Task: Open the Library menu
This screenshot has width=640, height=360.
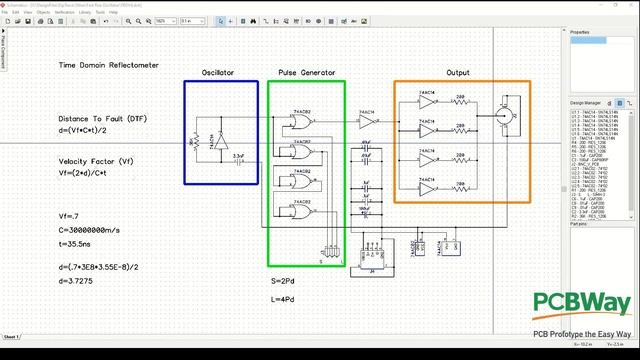Action: (85, 12)
